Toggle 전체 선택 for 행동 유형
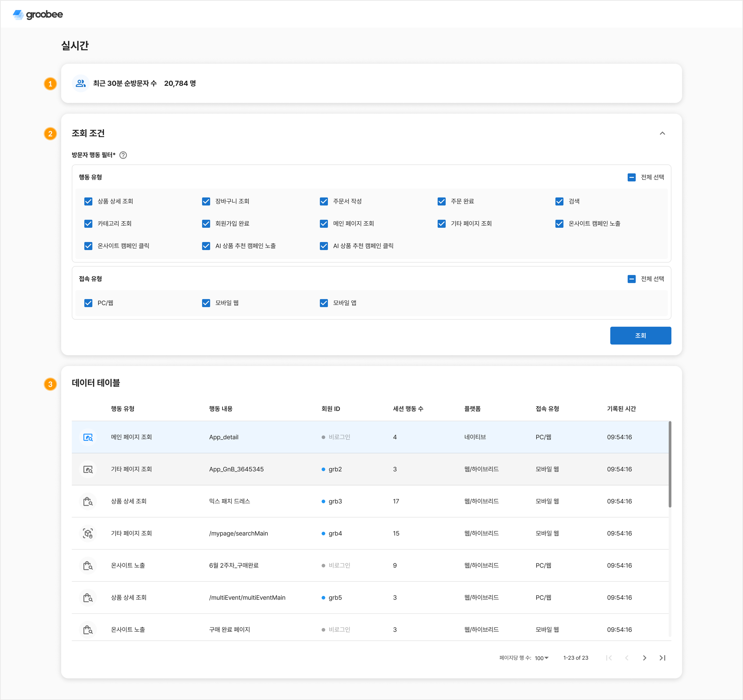Screen dimensions: 743x700 (x=631, y=178)
